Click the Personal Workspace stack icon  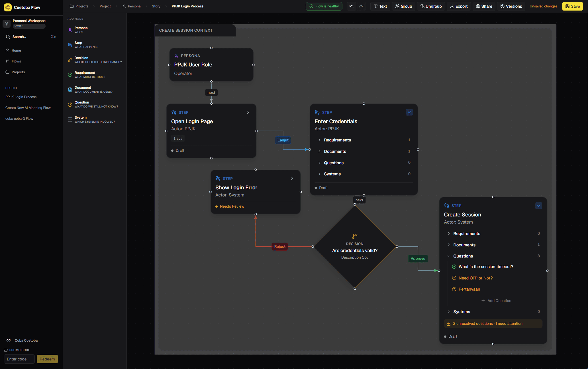[x=7, y=23]
